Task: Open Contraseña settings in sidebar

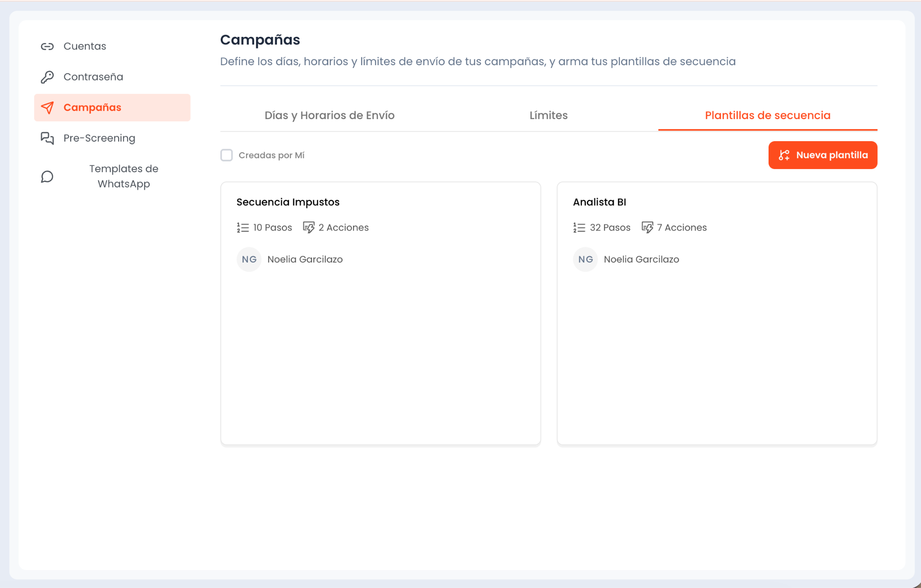Action: 112,77
